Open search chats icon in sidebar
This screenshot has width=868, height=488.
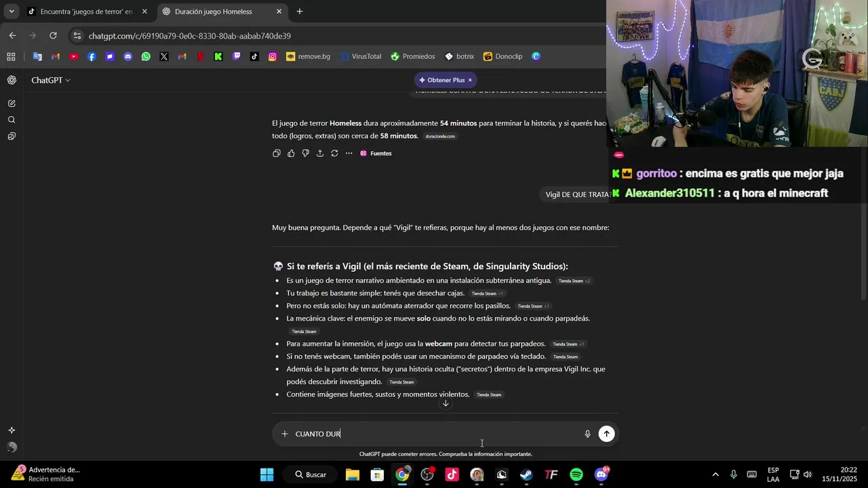[x=12, y=120]
